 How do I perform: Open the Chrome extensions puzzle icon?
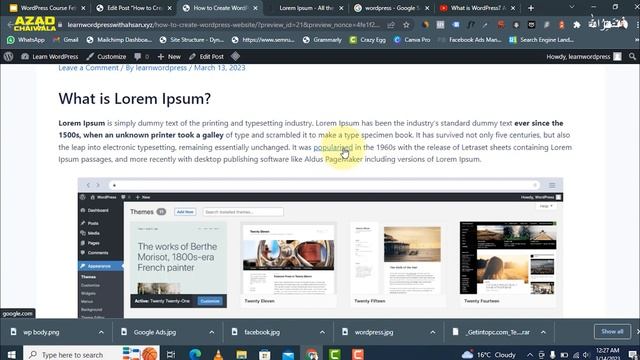coord(577,25)
